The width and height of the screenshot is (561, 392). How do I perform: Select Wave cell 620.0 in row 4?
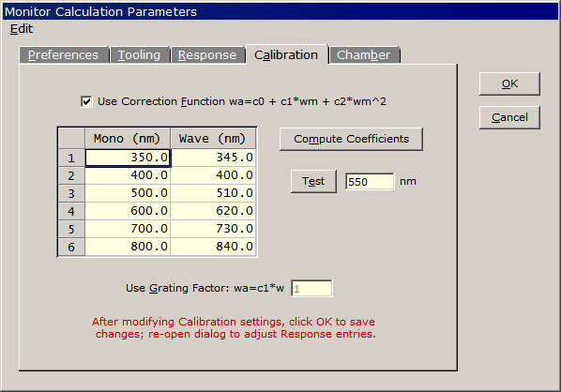pos(213,211)
